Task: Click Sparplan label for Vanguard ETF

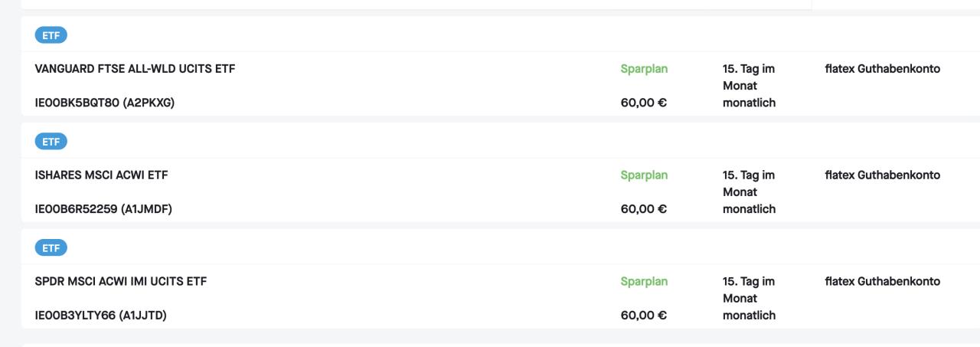Action: (644, 69)
